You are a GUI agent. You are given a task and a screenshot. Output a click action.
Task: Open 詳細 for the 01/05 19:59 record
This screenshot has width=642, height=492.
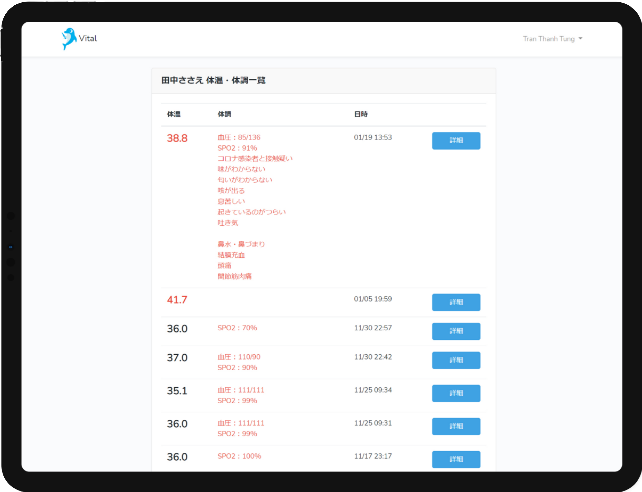coord(455,302)
